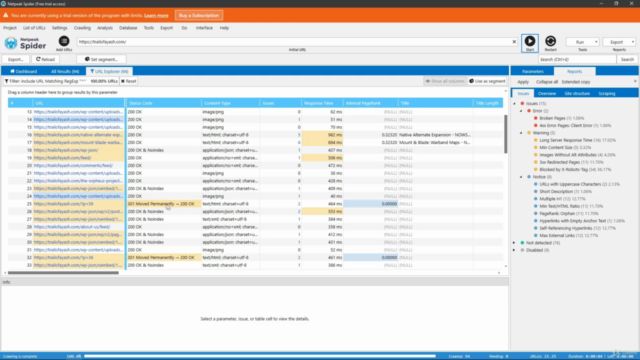Screen dimensions: 640x360
Task: Collapse the Notice (8) tree node
Action: (x=521, y=177)
